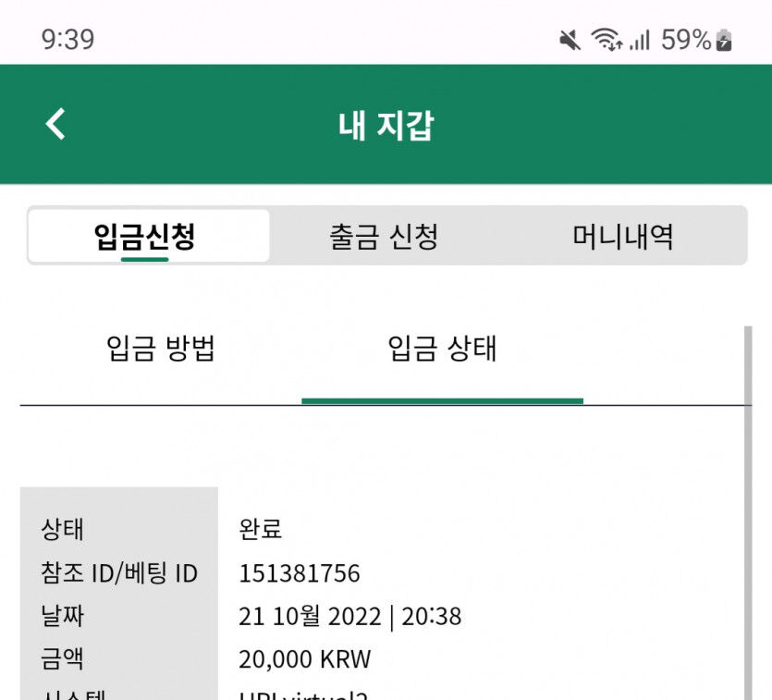
Task: Open the 머니내역 tab
Action: pos(623,237)
